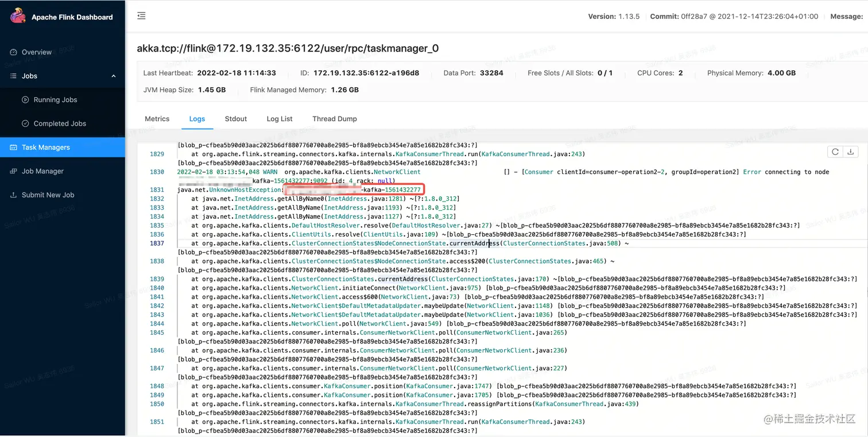Click the Task Managers schedule icon
Viewport: 868px width, 437px height.
point(14,148)
